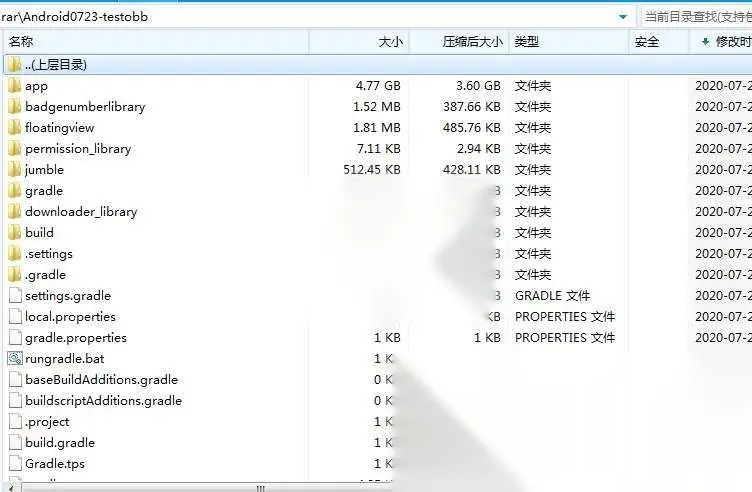Select the badgenumberlibrary folder icon
Viewport: 752px width, 492px height.
(x=15, y=106)
